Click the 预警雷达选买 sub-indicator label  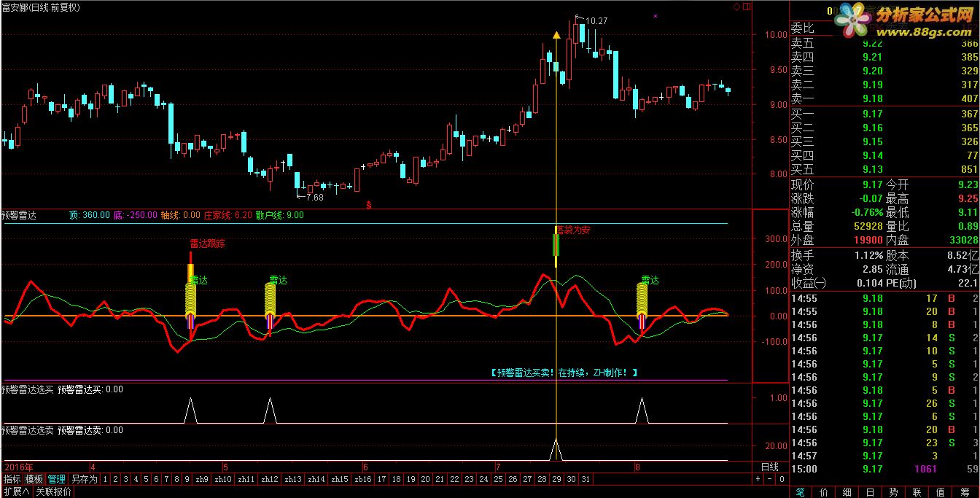pyautogui.click(x=28, y=389)
